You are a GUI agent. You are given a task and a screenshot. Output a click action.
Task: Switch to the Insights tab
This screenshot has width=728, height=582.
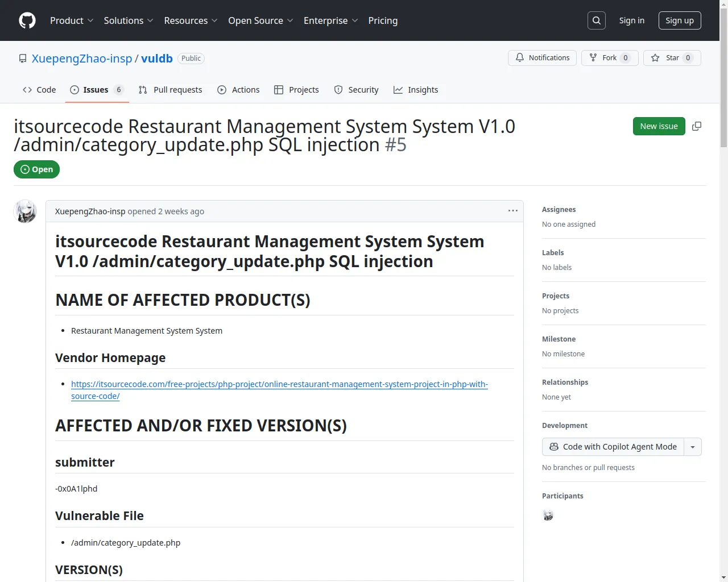tap(416, 90)
